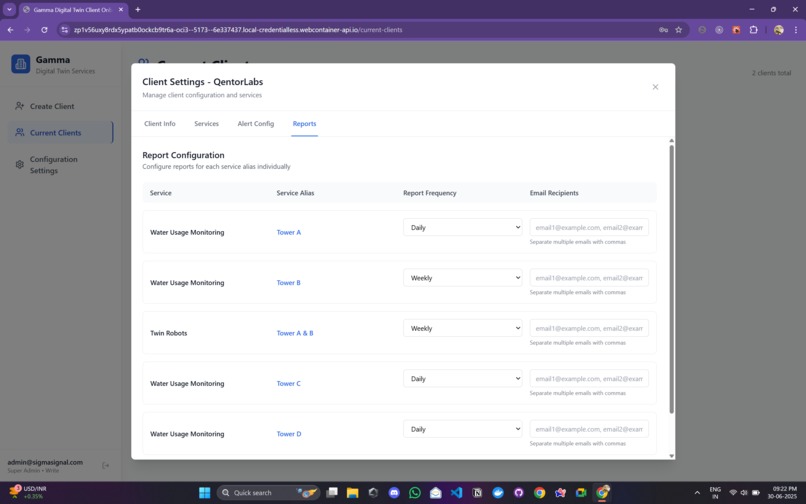
Task: Click the logout icon beside admin email
Action: (x=105, y=465)
